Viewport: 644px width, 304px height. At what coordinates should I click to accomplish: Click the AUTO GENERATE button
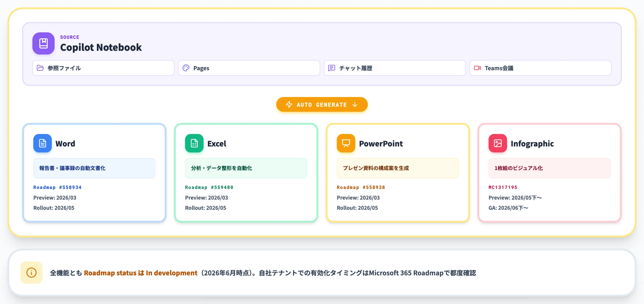322,104
